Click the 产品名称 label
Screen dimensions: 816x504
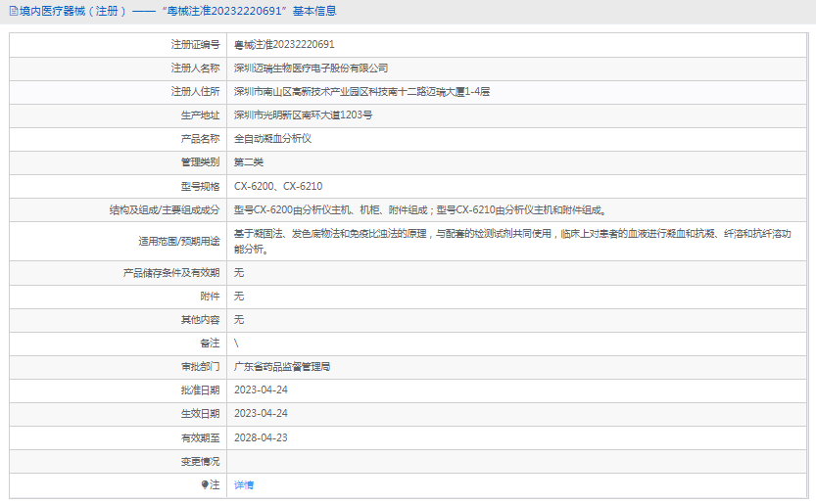point(201,138)
